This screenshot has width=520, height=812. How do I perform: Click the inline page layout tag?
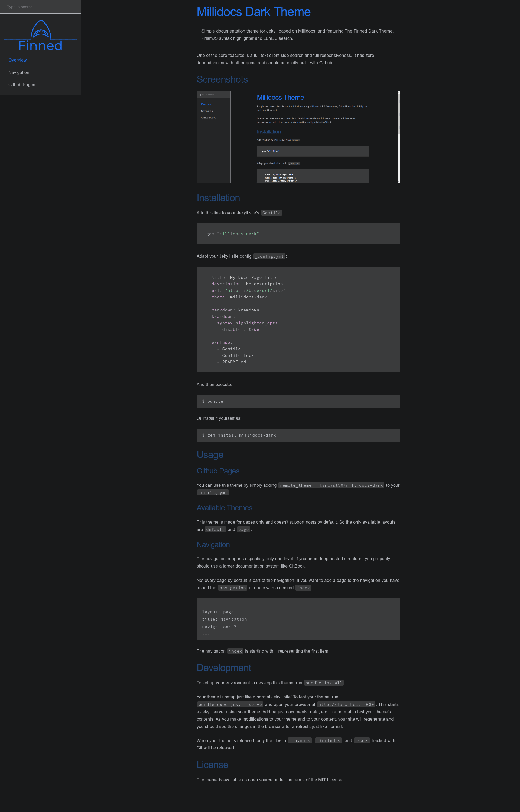pyautogui.click(x=243, y=530)
